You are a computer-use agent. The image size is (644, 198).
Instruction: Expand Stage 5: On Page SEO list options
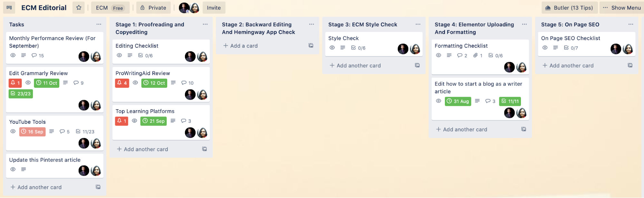[x=630, y=24]
